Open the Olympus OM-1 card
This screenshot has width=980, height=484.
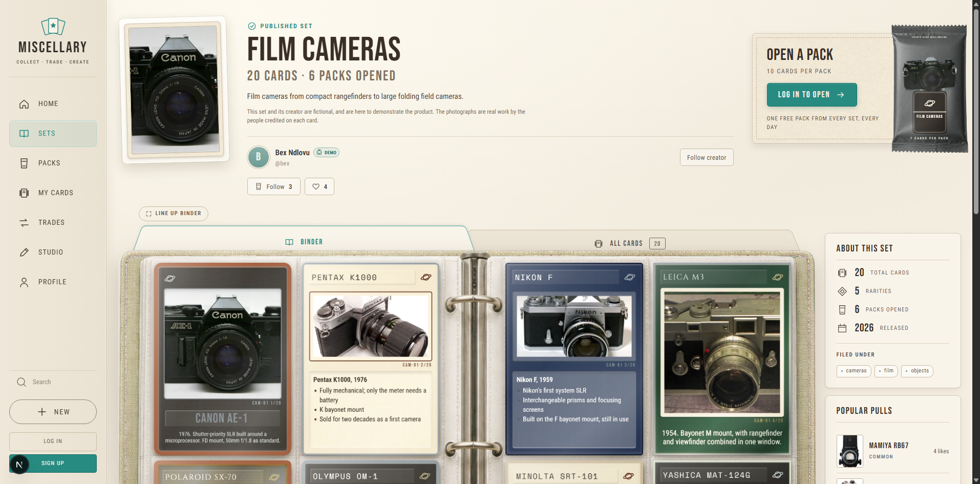pos(371,473)
